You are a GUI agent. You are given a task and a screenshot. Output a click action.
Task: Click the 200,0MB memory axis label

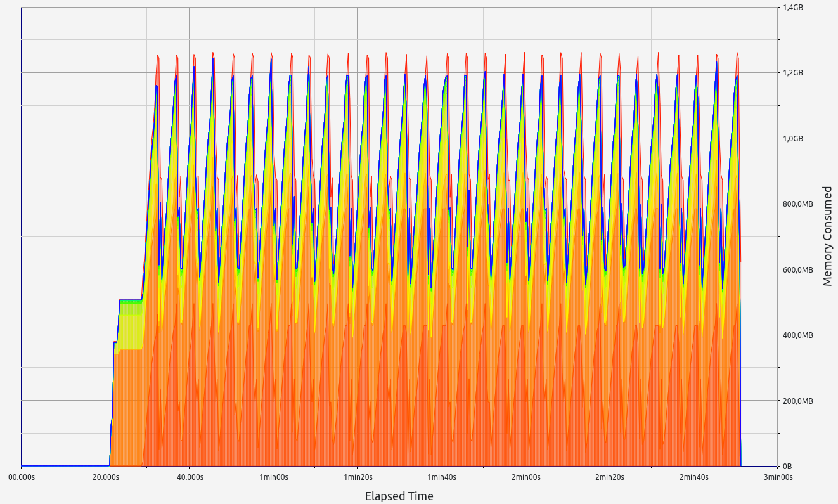(x=798, y=401)
